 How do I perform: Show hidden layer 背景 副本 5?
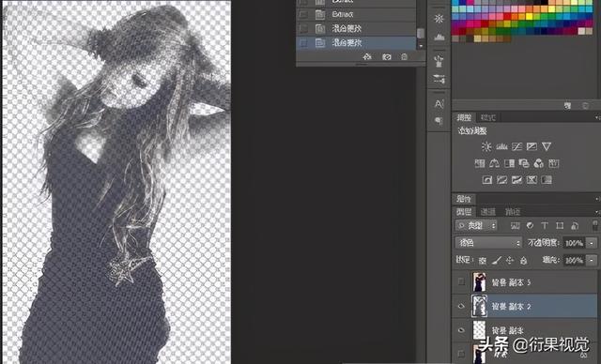coord(461,282)
